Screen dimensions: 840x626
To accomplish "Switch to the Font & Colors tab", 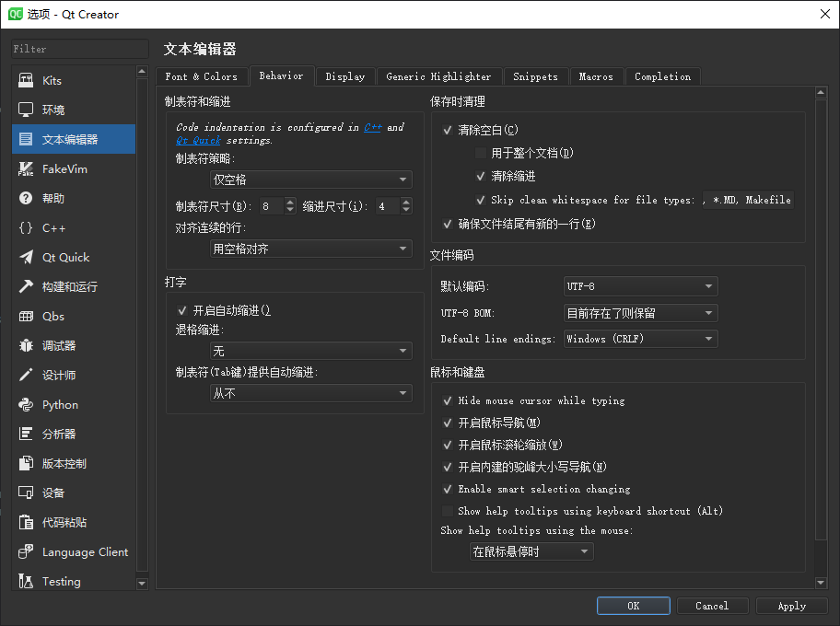I will tap(202, 77).
